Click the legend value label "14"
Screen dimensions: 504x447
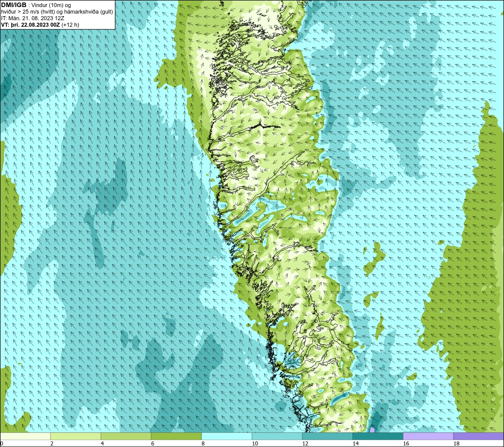click(355, 444)
